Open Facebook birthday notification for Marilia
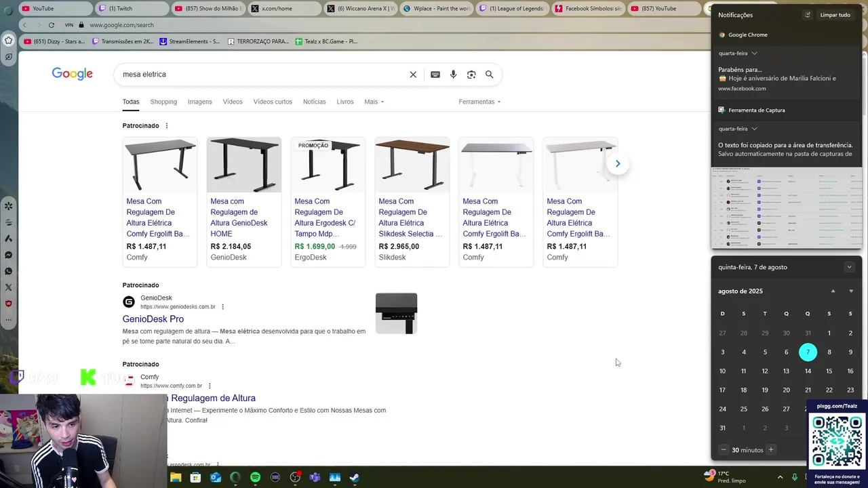Image resolution: width=868 pixels, height=488 pixels. point(786,79)
